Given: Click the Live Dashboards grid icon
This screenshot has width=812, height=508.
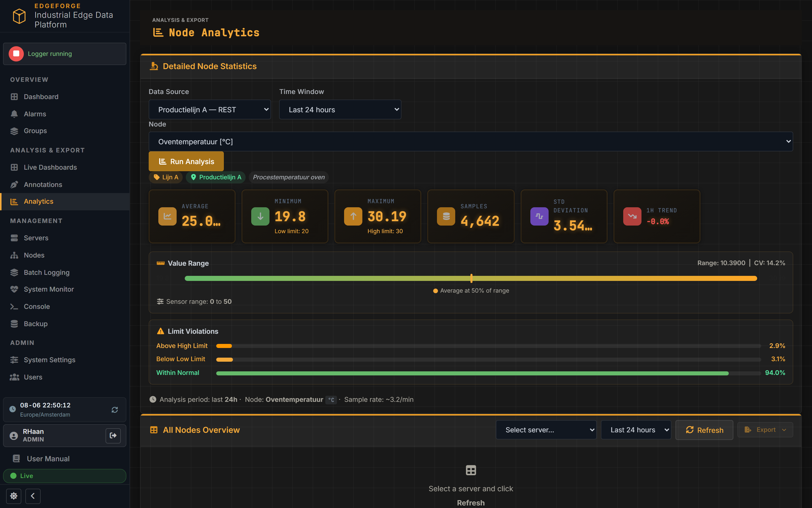Looking at the screenshot, I should pyautogui.click(x=14, y=167).
